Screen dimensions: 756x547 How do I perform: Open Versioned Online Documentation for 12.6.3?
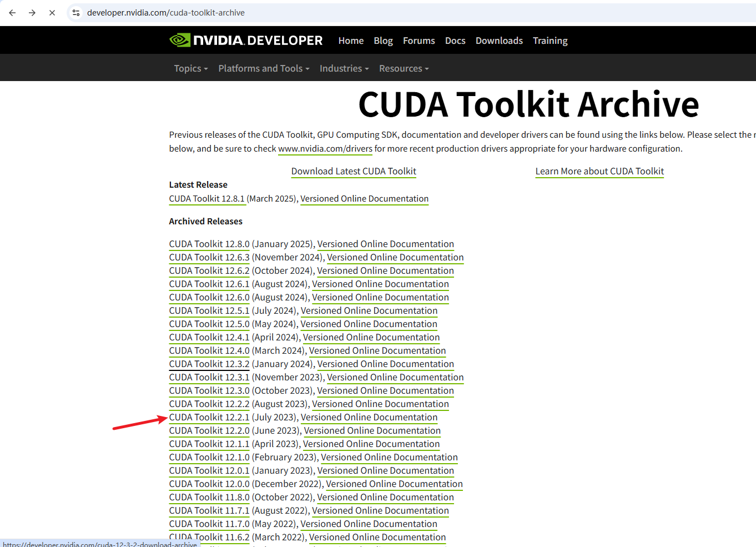coord(395,257)
